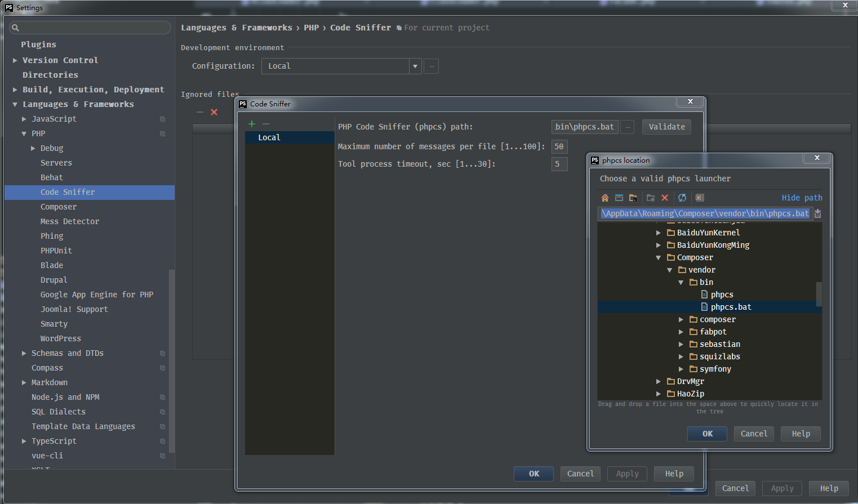Image resolution: width=858 pixels, height=504 pixels.
Task: Click the project-level icon next to Schemas and DTDs
Action: [x=163, y=353]
